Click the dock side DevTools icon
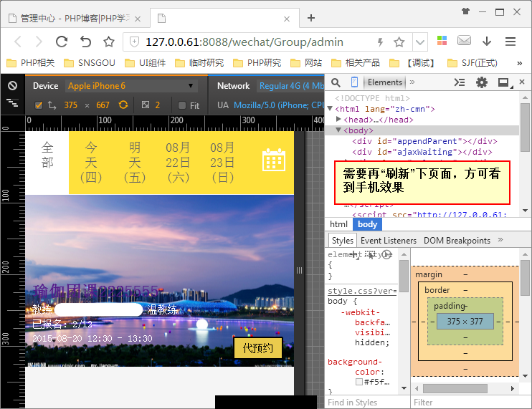The height and width of the screenshot is (409, 532). point(505,82)
